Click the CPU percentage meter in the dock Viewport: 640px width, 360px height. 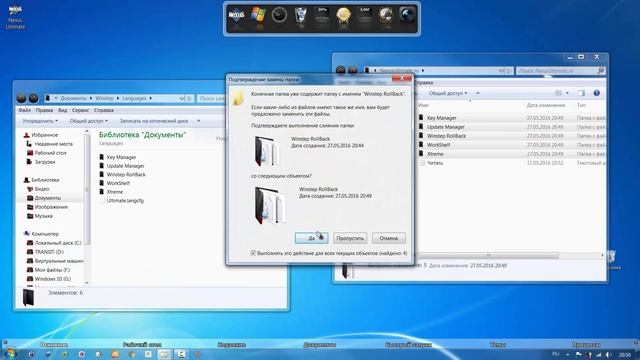point(322,16)
